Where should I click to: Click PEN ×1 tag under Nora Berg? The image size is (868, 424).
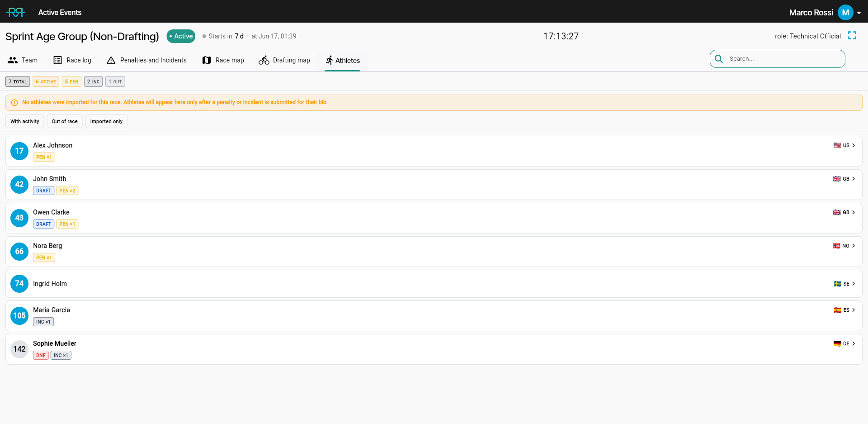click(44, 257)
